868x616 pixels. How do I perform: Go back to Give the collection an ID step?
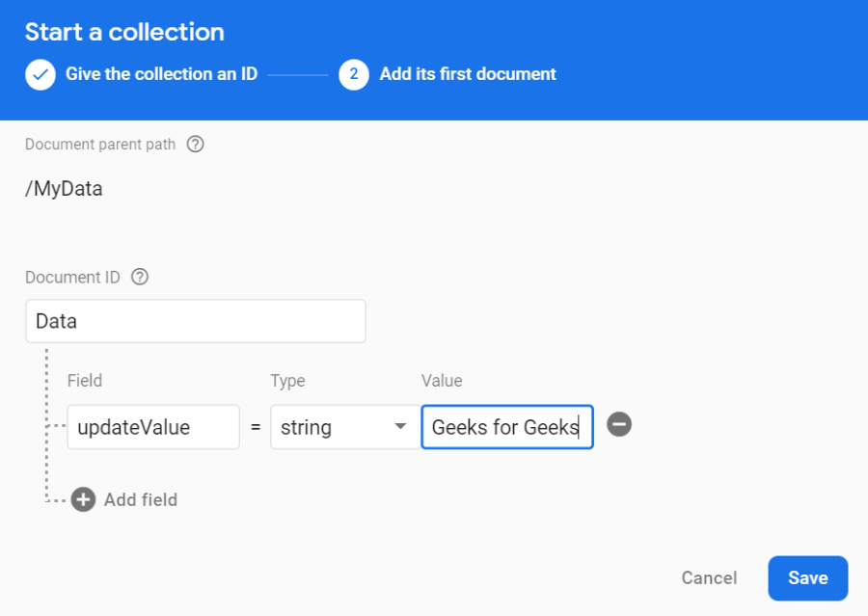[161, 73]
